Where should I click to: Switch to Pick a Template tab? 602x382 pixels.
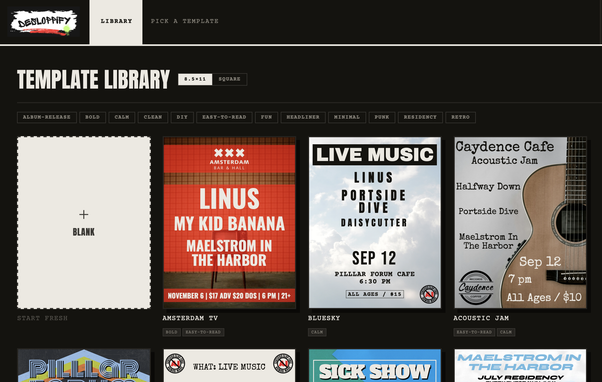185,21
